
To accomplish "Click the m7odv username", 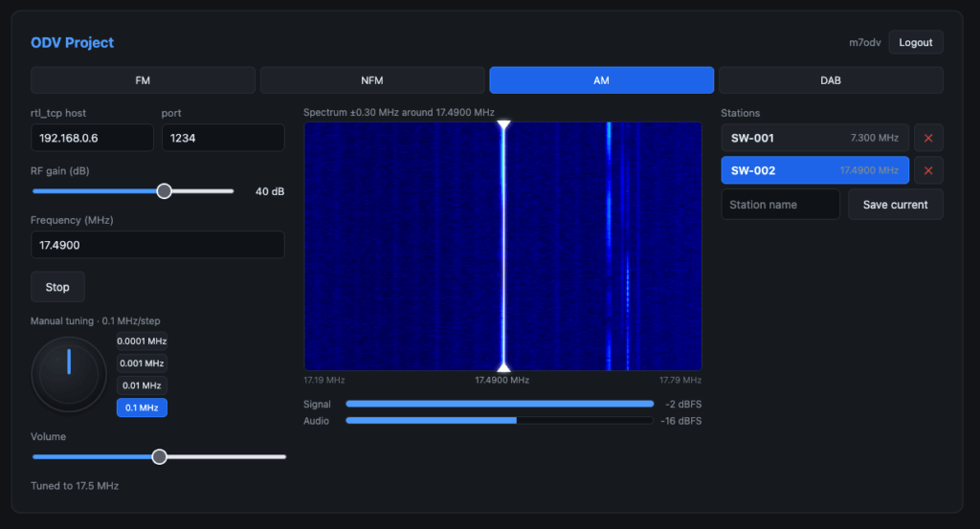I will [864, 42].
